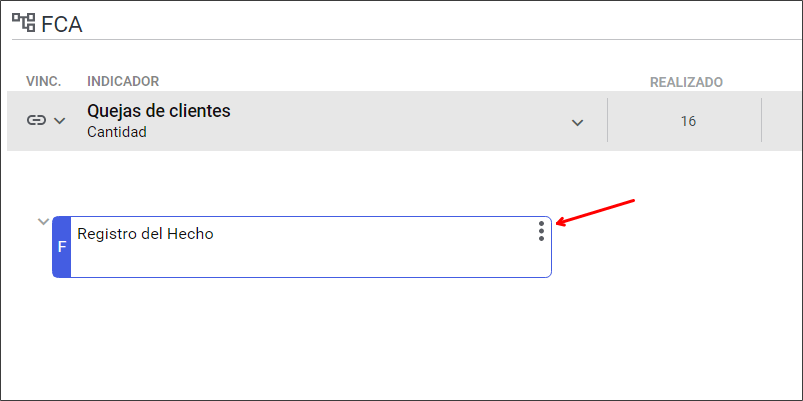The height and width of the screenshot is (401, 803).
Task: Open the three-dot menu on Registro del Hecho
Action: coord(541,231)
